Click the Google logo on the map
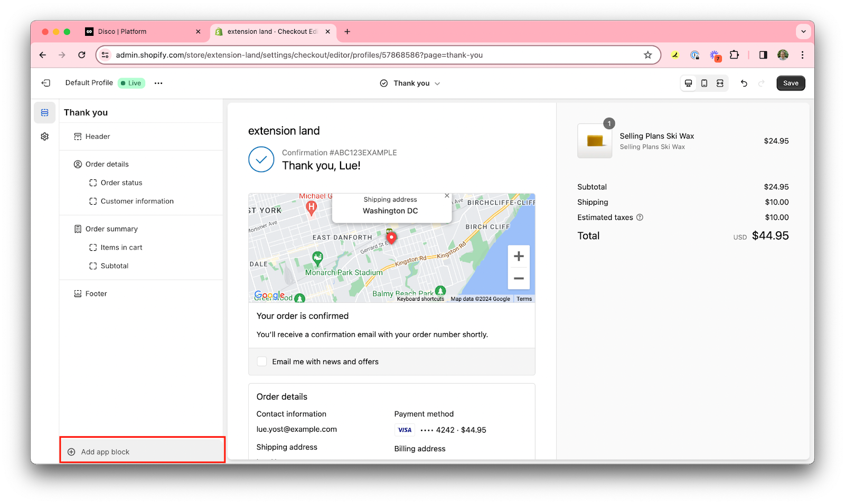The height and width of the screenshot is (504, 845). click(x=269, y=295)
